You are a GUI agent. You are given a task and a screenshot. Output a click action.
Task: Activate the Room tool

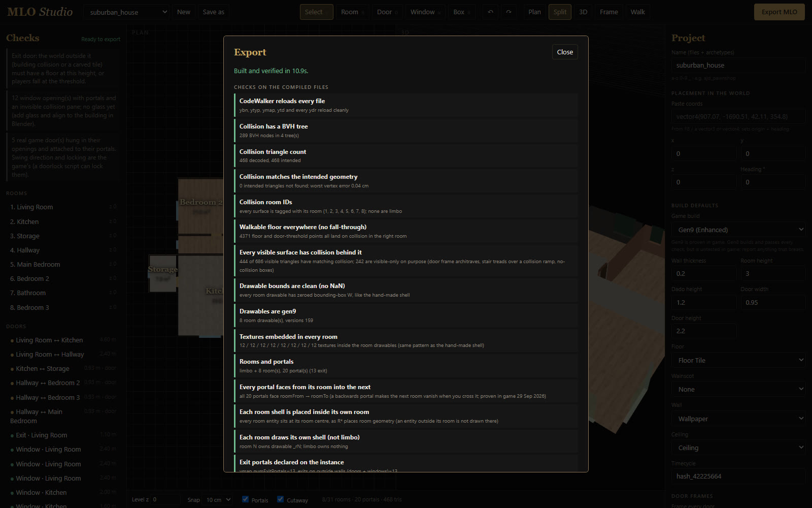(x=352, y=12)
